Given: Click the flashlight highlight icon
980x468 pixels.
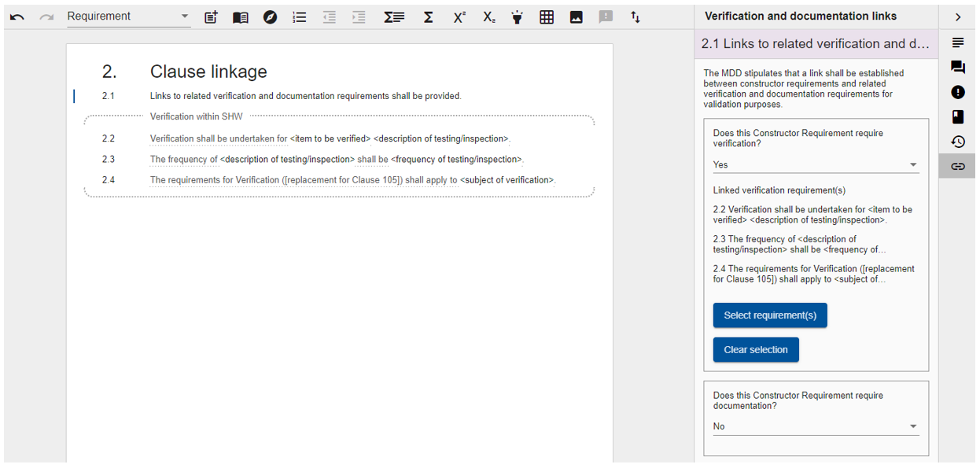Looking at the screenshot, I should (x=517, y=17).
